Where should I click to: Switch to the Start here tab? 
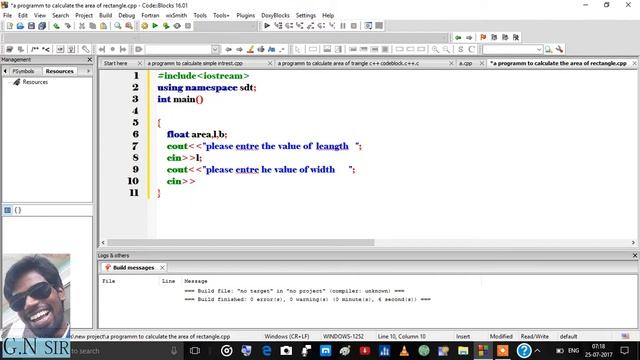(116, 63)
